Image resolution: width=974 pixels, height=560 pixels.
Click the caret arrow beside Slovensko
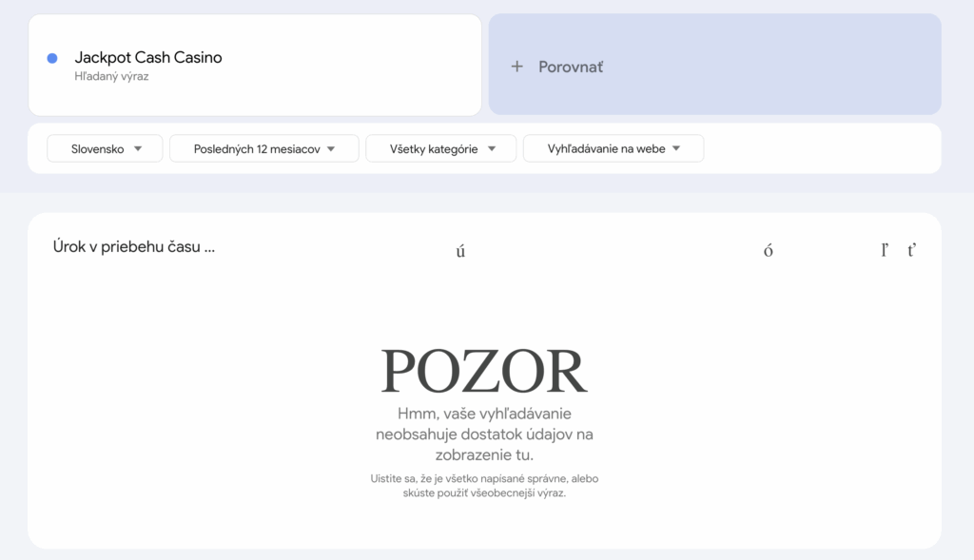(138, 148)
